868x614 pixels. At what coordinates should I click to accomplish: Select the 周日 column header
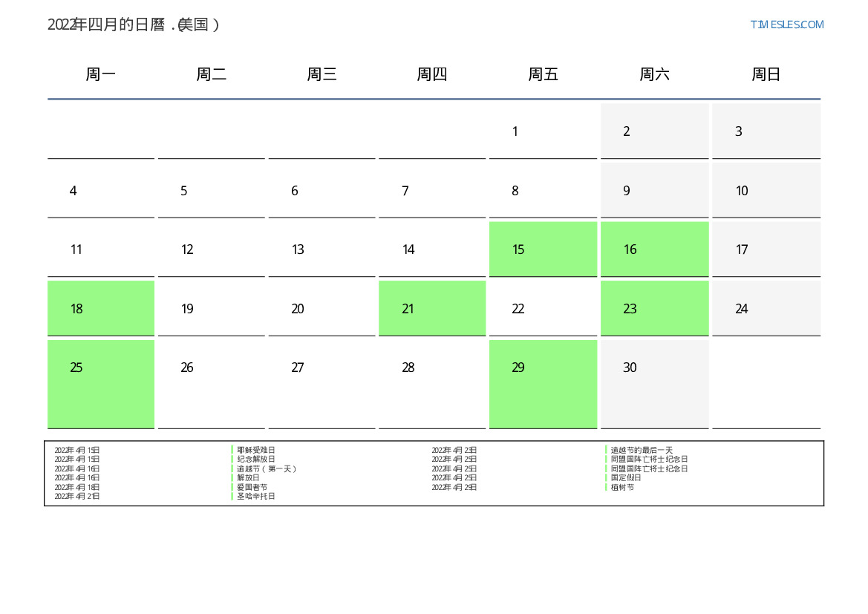point(766,74)
